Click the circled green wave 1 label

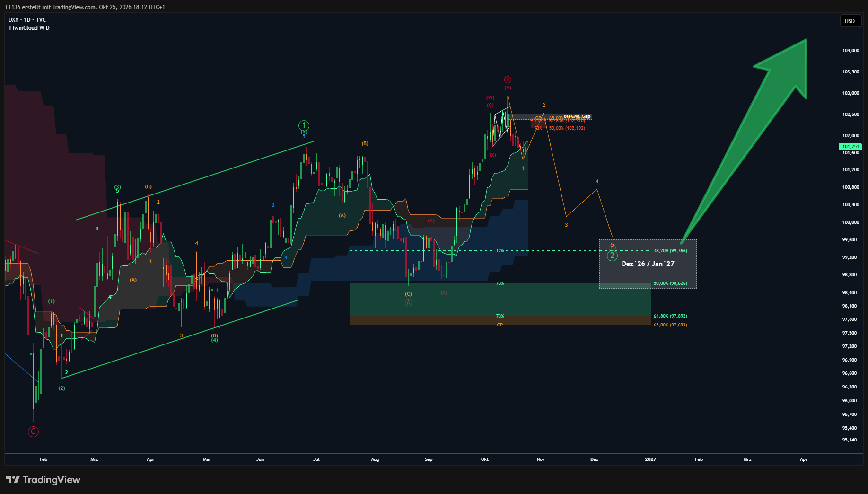click(304, 125)
